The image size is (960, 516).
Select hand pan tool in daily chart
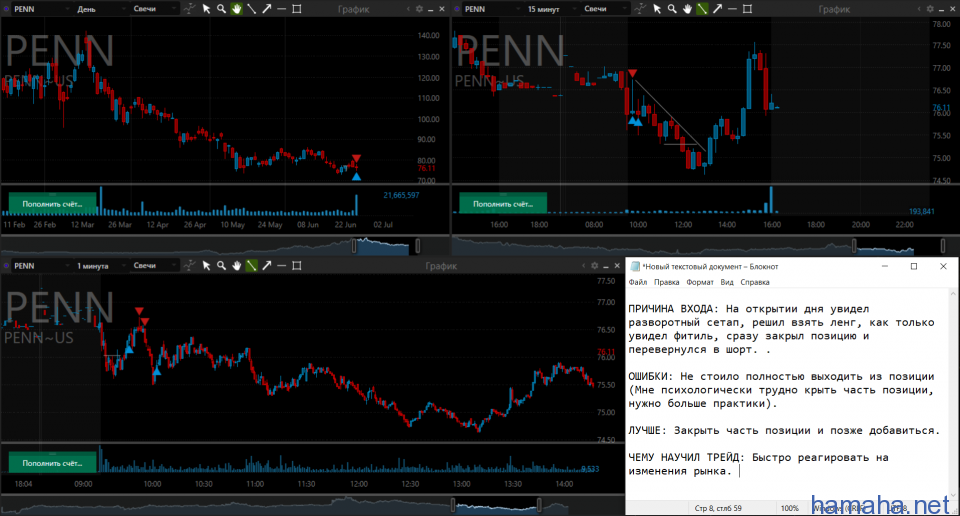[236, 9]
